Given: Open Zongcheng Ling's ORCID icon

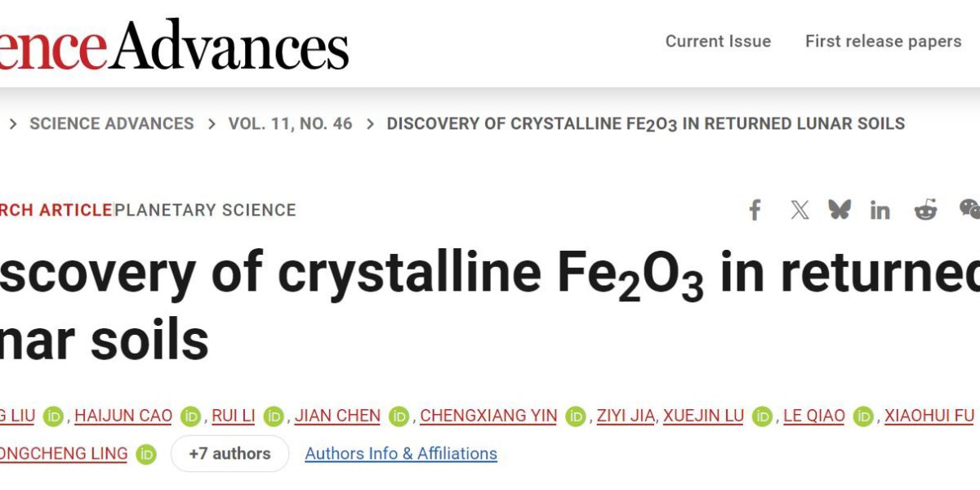Looking at the screenshot, I should (x=146, y=454).
